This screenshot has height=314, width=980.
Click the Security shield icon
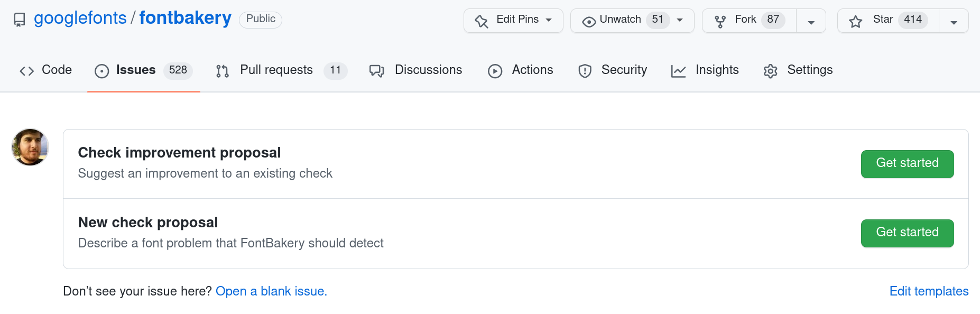coord(585,71)
